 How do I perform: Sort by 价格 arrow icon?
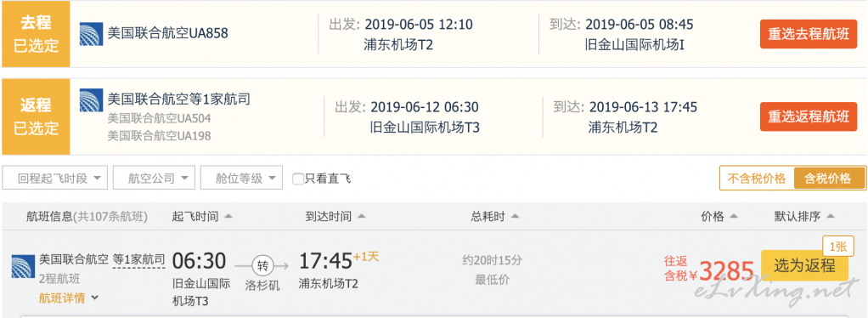coord(734,217)
